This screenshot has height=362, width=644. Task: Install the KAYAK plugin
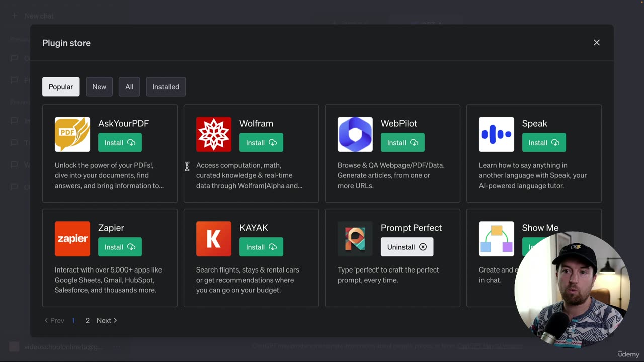261,247
